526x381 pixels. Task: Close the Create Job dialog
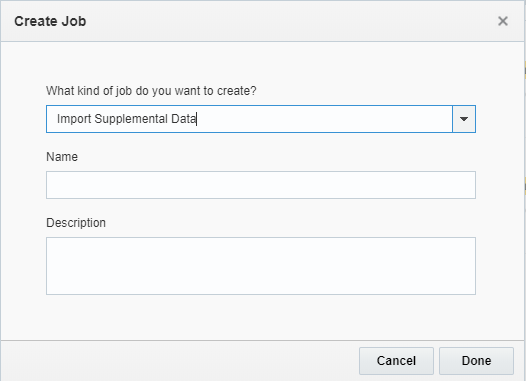pos(503,21)
